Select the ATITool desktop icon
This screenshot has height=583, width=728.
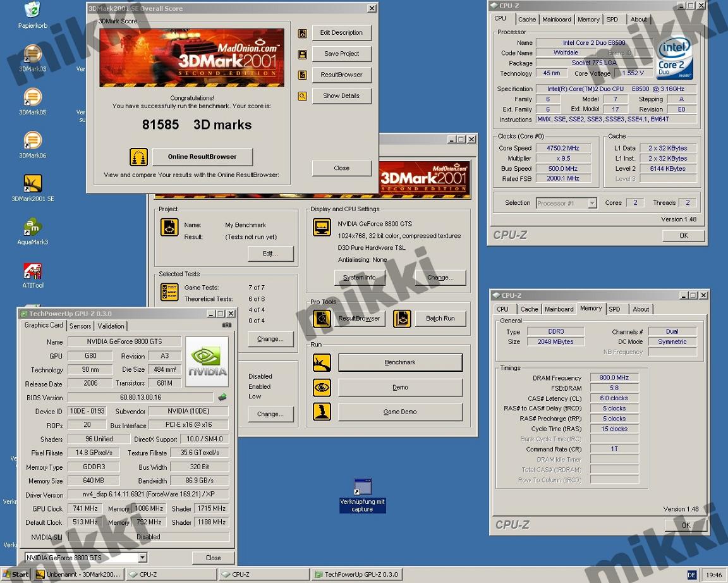[32, 275]
